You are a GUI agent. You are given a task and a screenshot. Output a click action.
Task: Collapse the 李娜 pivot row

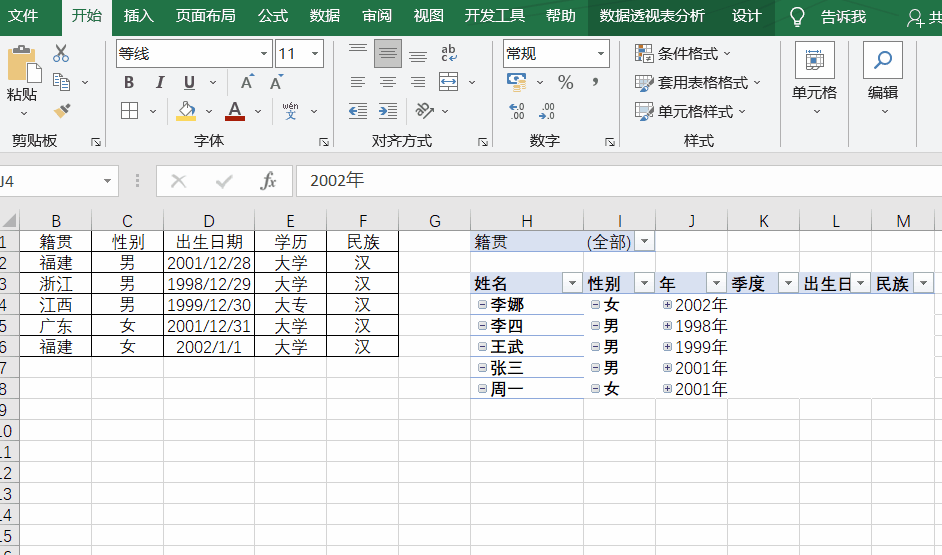482,305
